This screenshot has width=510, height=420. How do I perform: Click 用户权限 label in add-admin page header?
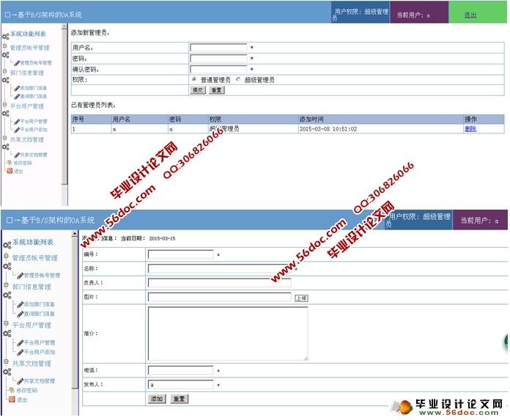point(361,15)
